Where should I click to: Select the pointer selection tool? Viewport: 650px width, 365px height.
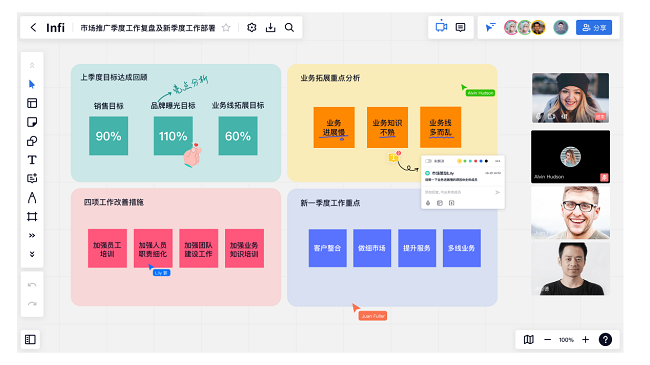32,84
